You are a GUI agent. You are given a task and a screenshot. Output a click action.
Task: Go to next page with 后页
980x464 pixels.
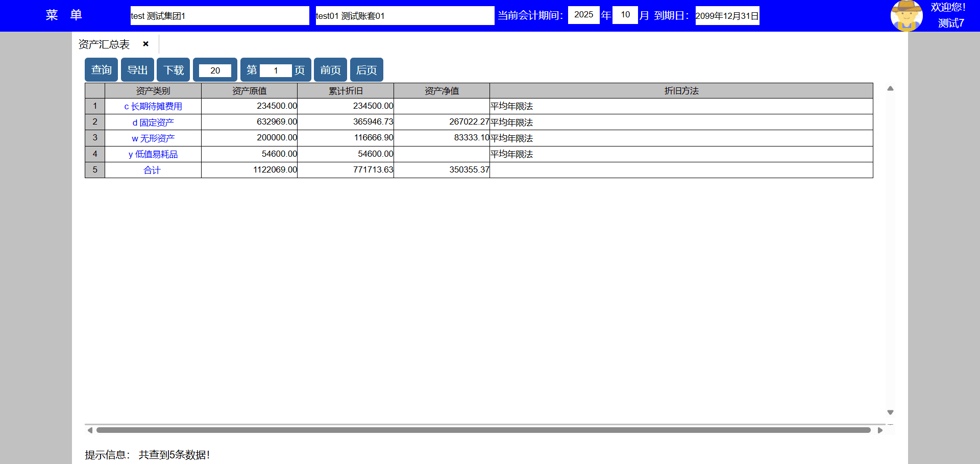tap(366, 70)
